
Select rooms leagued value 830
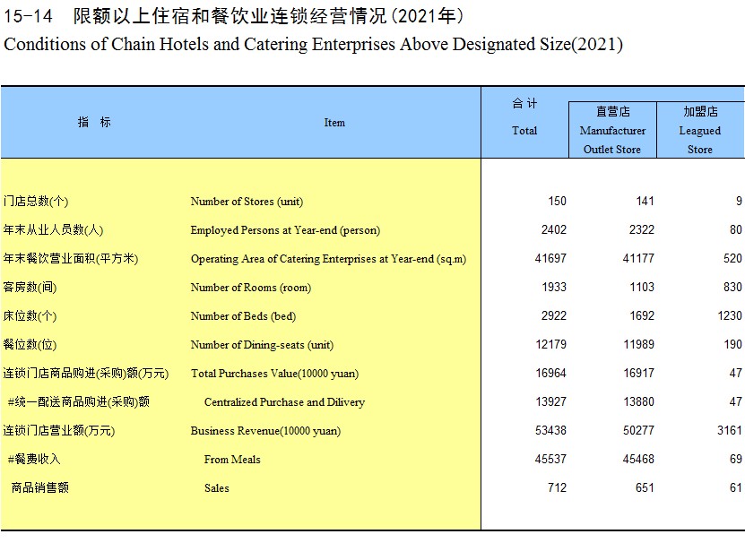732,287
